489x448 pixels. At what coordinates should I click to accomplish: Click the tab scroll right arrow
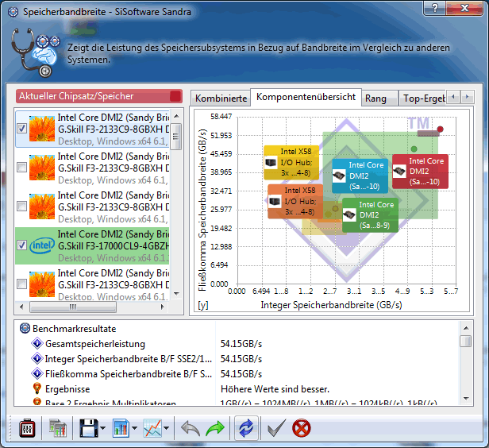tap(467, 97)
